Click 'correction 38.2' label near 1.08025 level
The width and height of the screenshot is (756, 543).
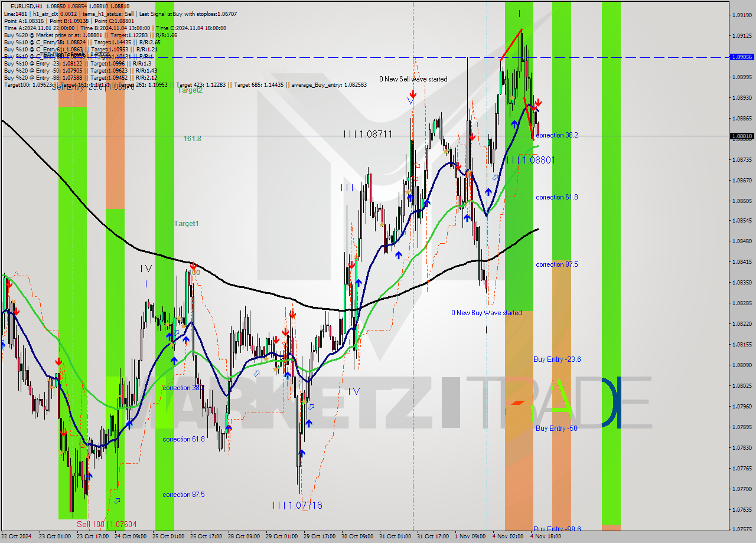[x=184, y=388]
